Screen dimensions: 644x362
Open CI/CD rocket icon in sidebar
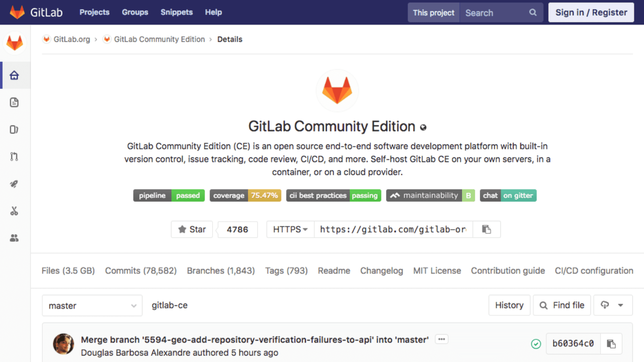click(x=14, y=184)
